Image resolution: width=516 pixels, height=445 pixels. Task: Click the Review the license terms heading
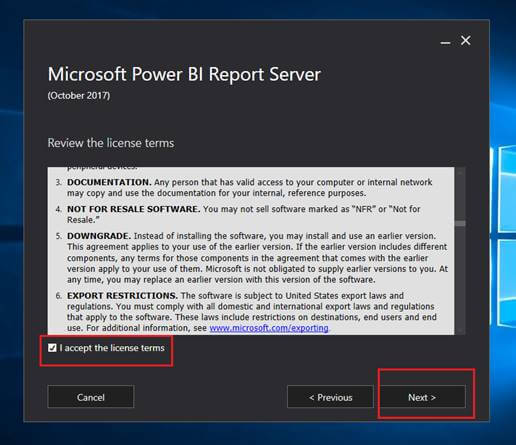pyautogui.click(x=111, y=143)
